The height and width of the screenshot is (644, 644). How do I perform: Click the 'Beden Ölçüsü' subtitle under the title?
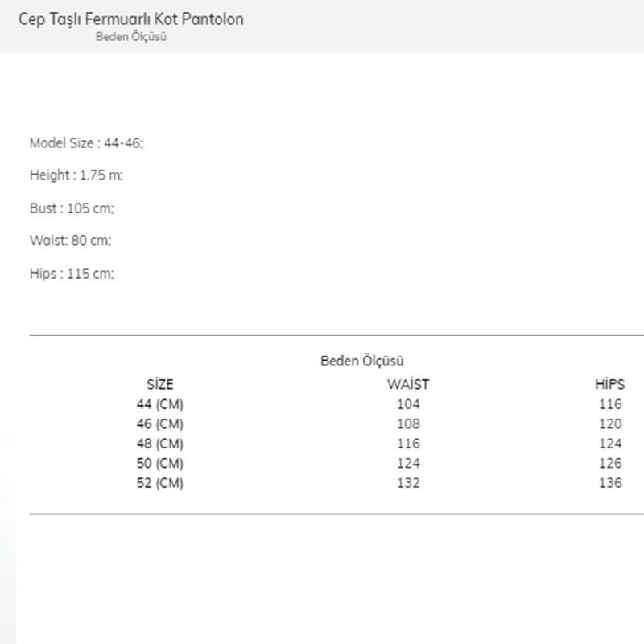click(130, 37)
